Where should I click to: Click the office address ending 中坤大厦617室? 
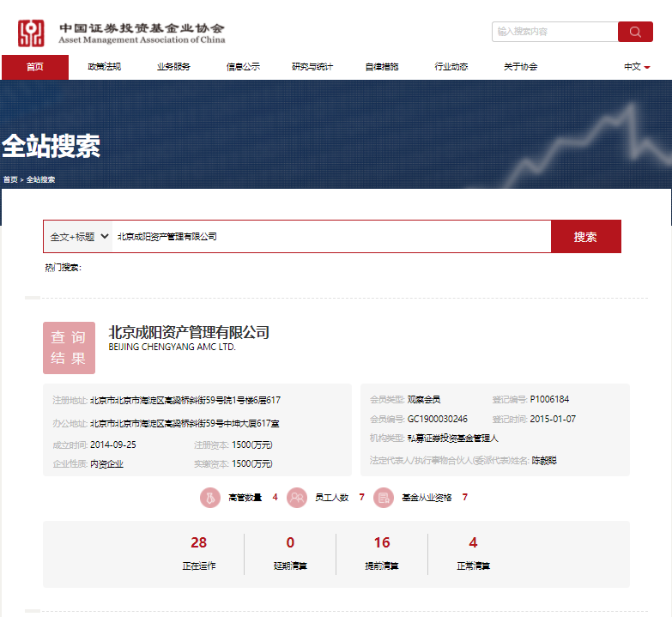(x=185, y=423)
